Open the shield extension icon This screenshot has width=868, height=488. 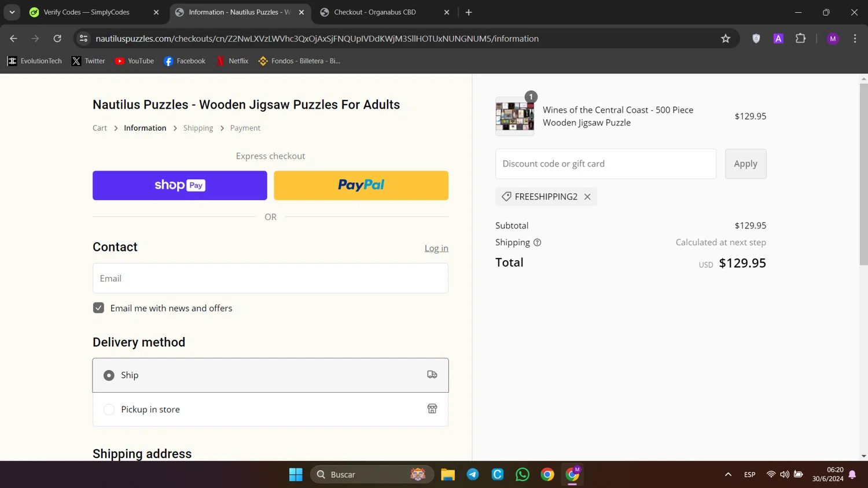[756, 39]
